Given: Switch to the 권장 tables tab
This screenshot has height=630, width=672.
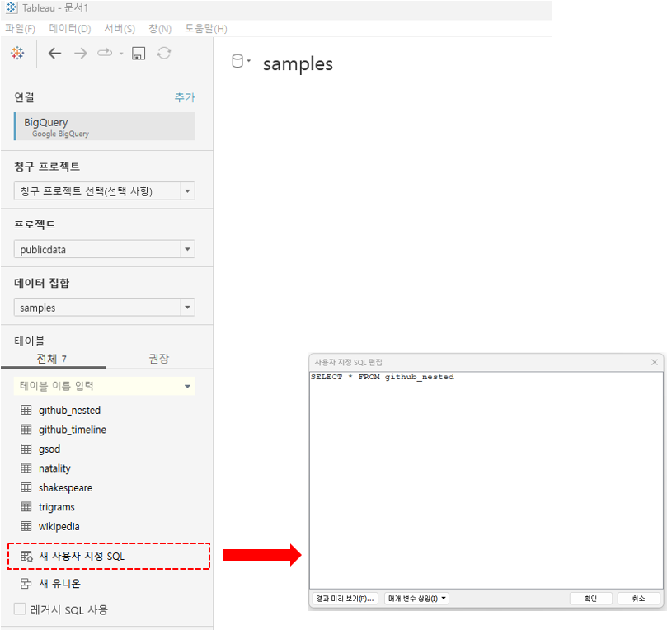Looking at the screenshot, I should pos(159,359).
